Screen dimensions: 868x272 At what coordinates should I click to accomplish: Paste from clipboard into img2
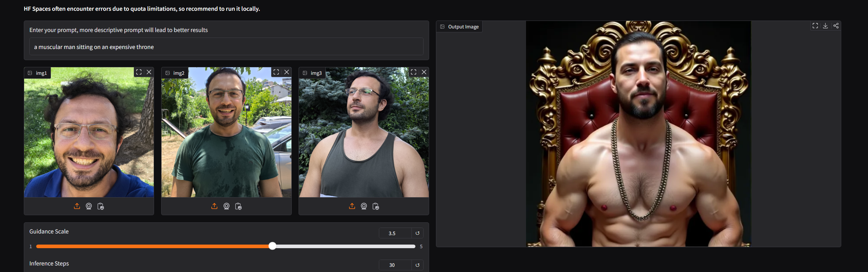coord(238,206)
